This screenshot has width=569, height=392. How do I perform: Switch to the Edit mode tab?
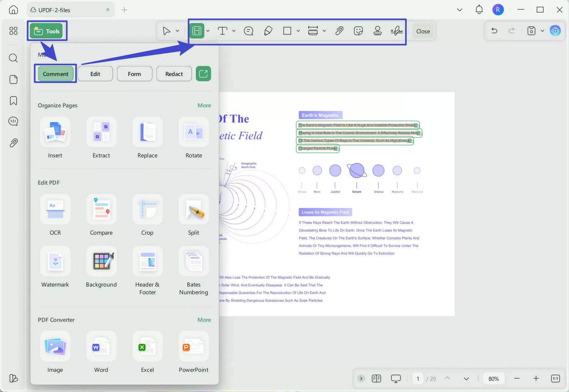pyautogui.click(x=95, y=74)
